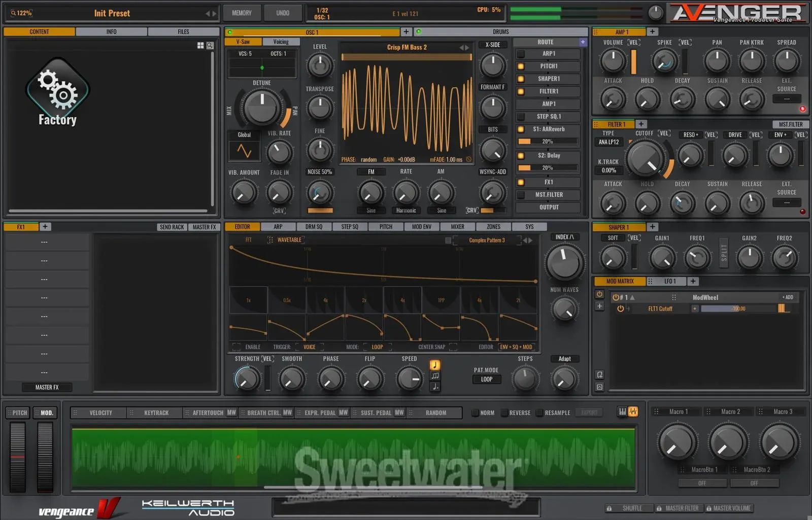Open the Crisp FM Bass 2 waveform selector
This screenshot has width=812, height=520.
[407, 47]
